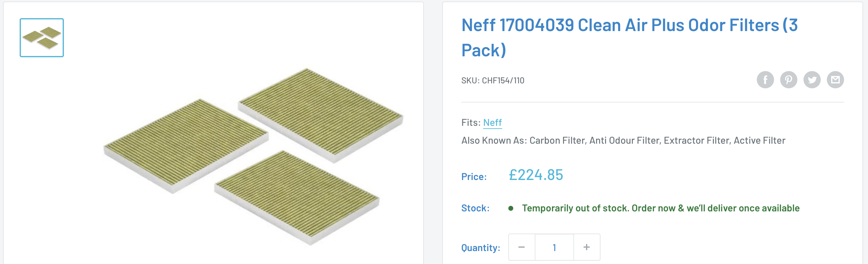Click the SKU CHF154/110 text
Viewport: 868px width, 264px height.
[x=493, y=80]
